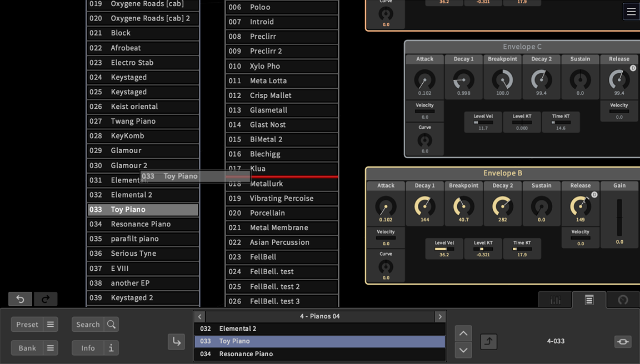The width and height of the screenshot is (640, 364).
Task: Select 038 another EP preset
Action: [143, 283]
